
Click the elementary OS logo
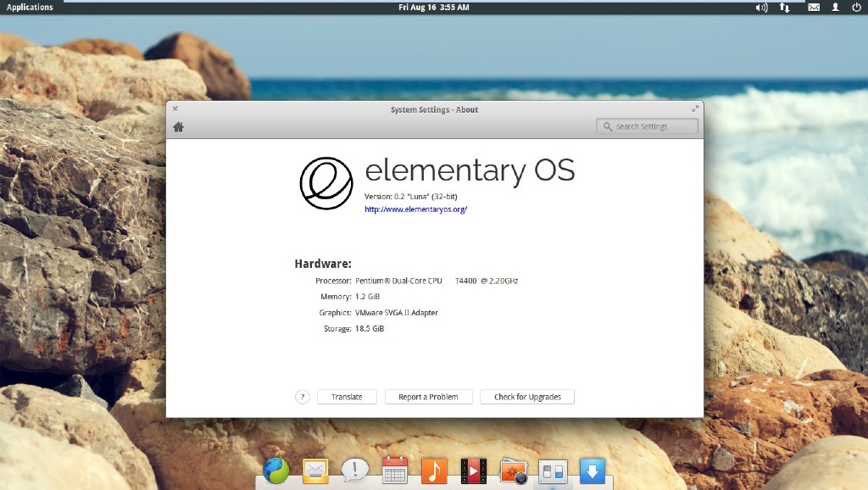tap(326, 183)
